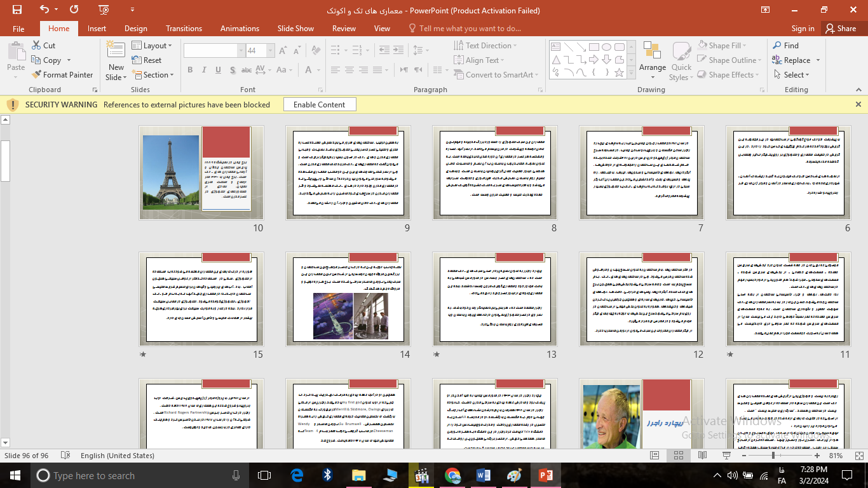Switch to Normal view in status bar
The width and height of the screenshot is (868, 488).
tap(654, 456)
